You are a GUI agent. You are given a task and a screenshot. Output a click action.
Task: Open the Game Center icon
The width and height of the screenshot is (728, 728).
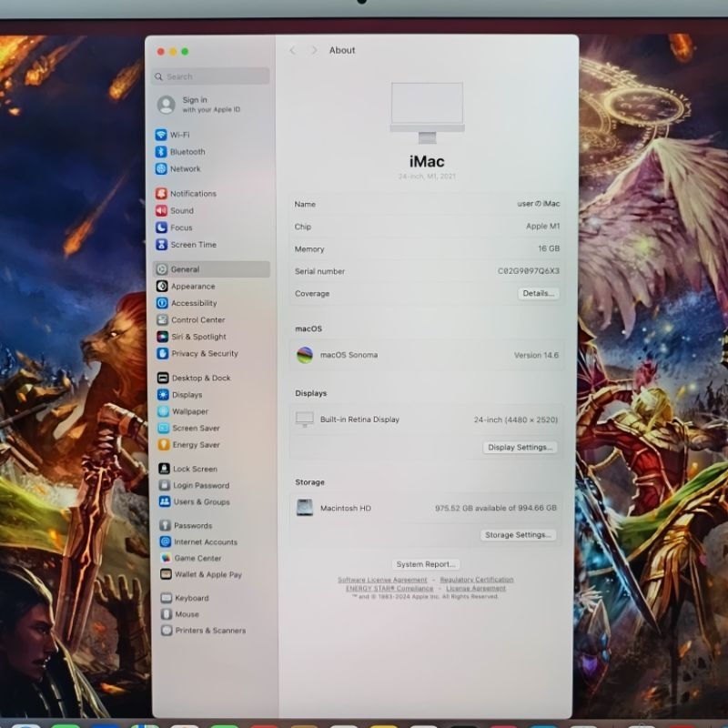click(x=166, y=558)
